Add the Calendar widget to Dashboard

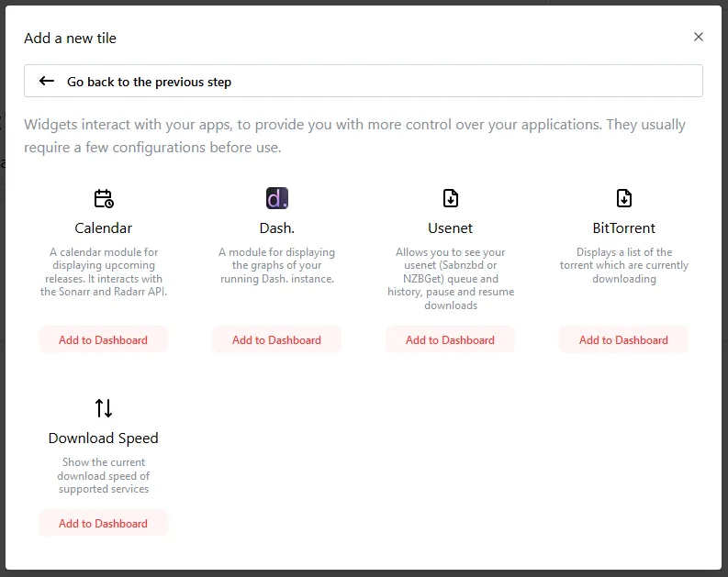coord(103,339)
